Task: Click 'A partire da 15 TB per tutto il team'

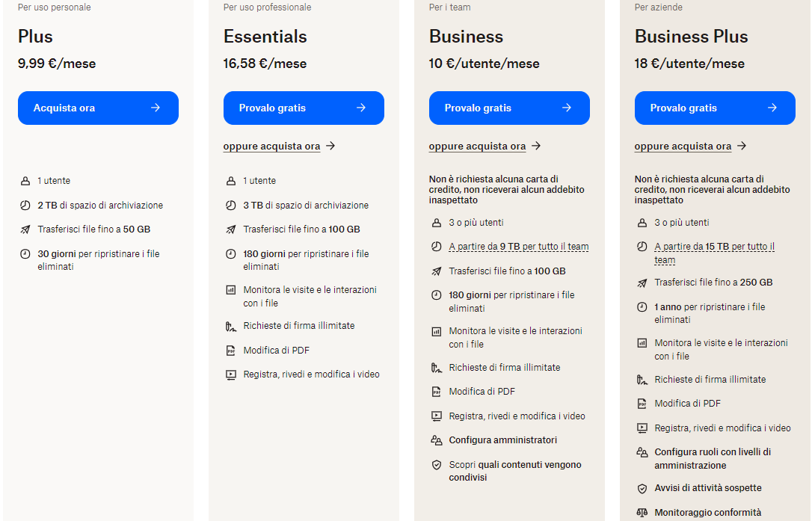Action: [714, 253]
